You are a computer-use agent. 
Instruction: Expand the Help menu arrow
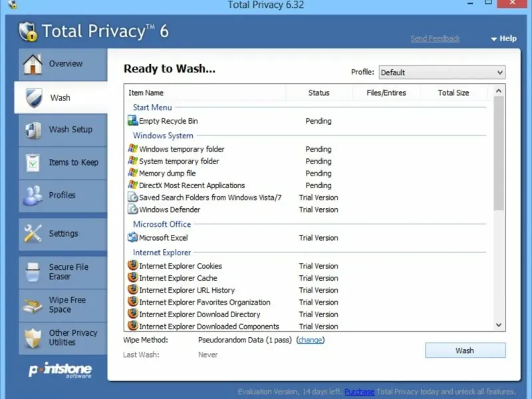pyautogui.click(x=494, y=39)
